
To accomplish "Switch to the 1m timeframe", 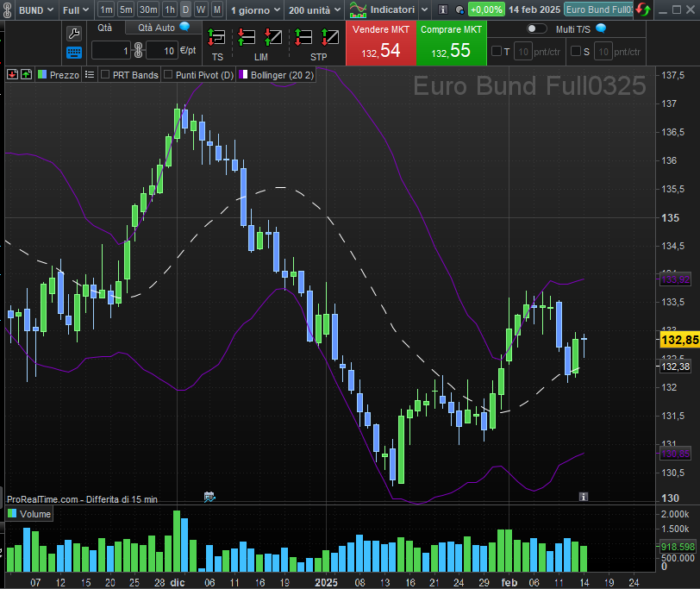I will pos(106,9).
